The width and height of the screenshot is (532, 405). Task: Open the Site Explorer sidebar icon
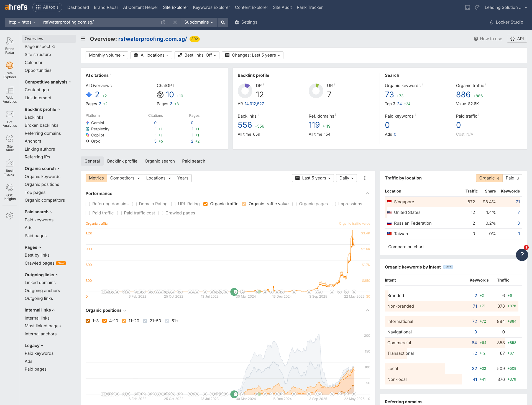[x=10, y=70]
